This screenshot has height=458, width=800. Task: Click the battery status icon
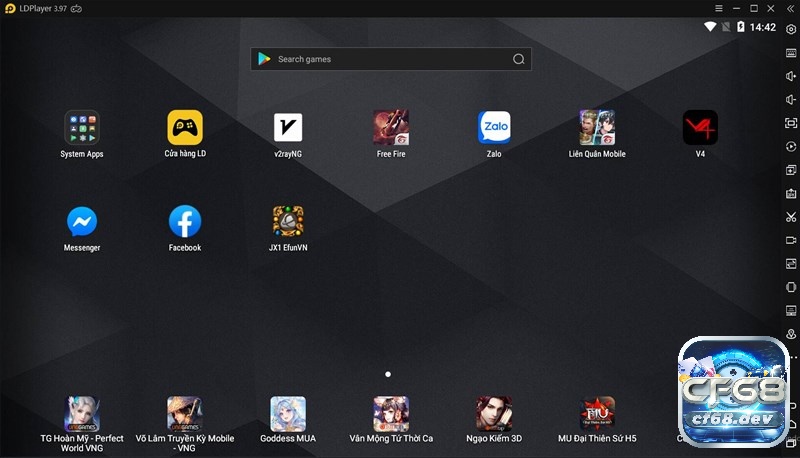pos(741,27)
